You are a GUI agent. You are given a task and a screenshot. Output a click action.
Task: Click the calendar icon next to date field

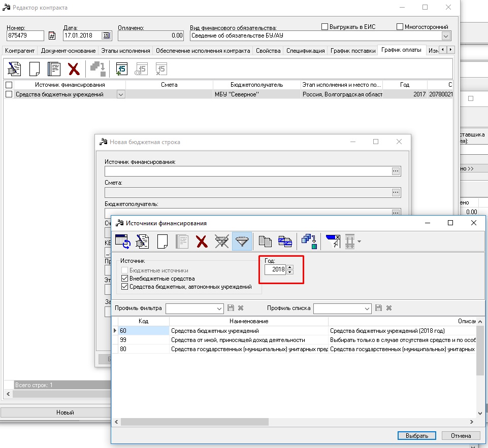point(106,36)
